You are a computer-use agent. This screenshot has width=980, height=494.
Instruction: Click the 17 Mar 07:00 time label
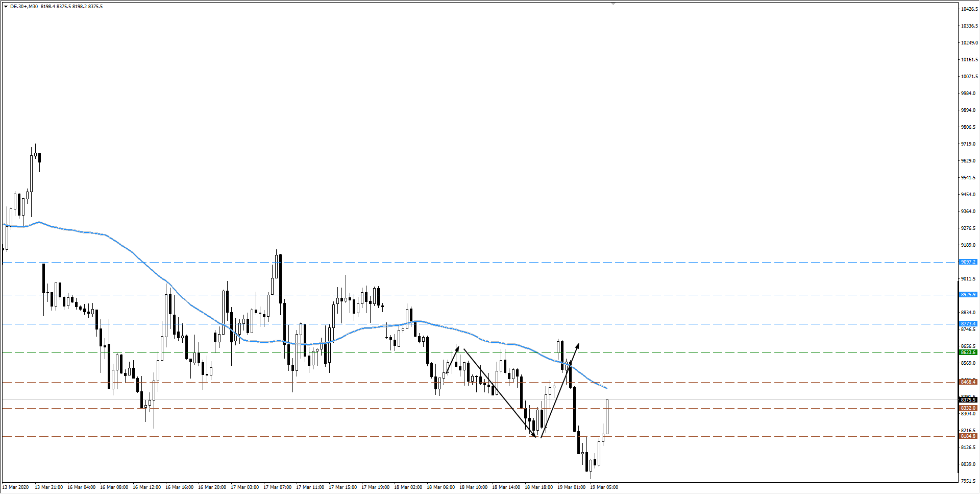(277, 487)
